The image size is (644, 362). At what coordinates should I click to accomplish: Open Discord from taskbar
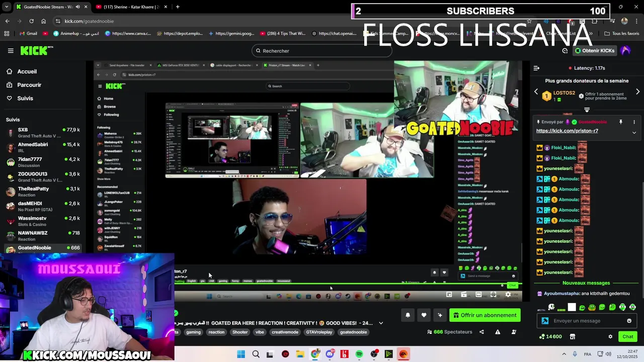tap(330, 354)
